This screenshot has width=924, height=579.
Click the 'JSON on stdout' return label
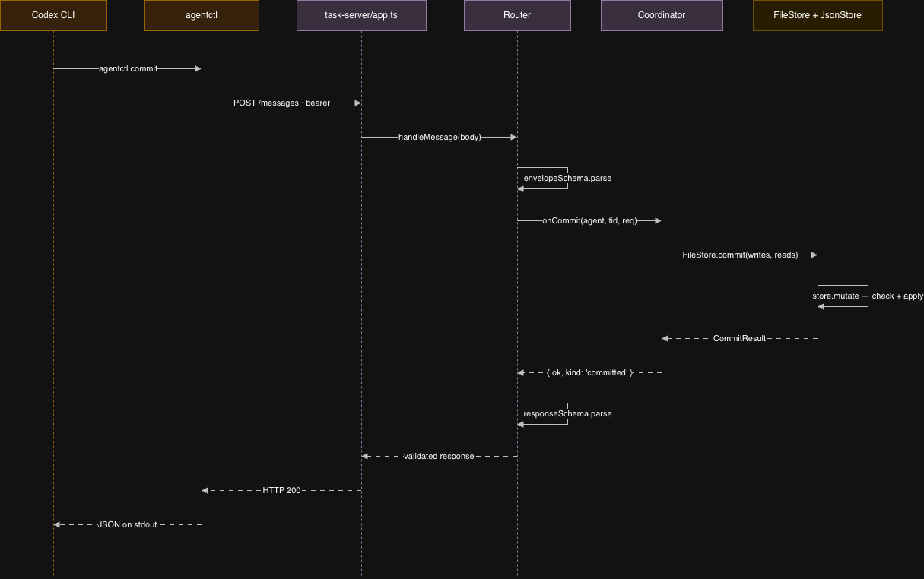(127, 524)
